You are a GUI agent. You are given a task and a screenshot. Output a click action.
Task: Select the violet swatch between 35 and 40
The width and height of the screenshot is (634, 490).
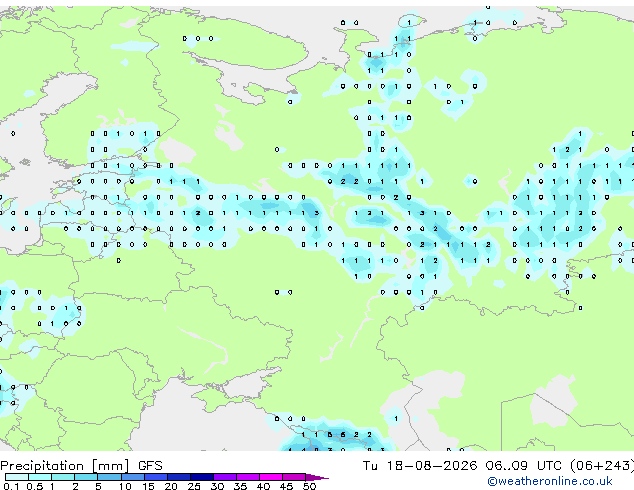click(247, 477)
